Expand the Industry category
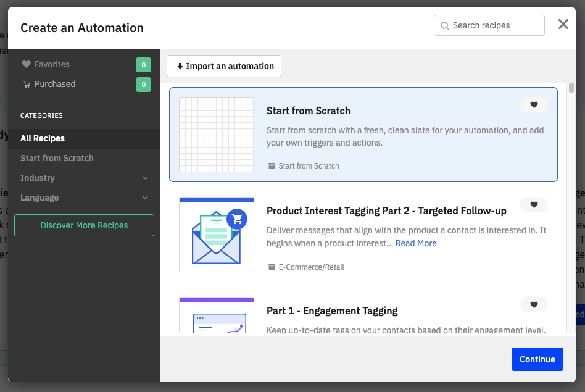Screen dimensions: 585x392 145,178
